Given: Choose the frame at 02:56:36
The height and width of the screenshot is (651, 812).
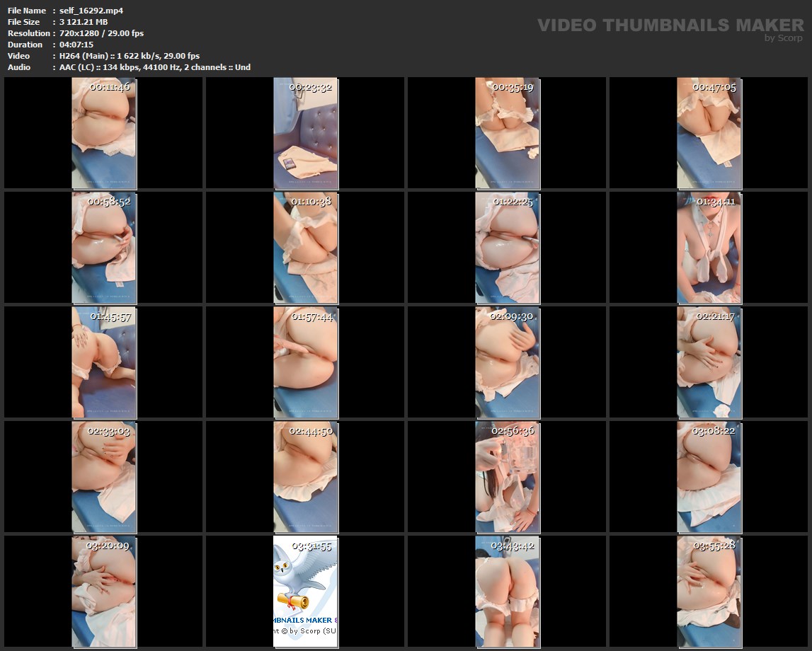Looking at the screenshot, I should [x=507, y=477].
